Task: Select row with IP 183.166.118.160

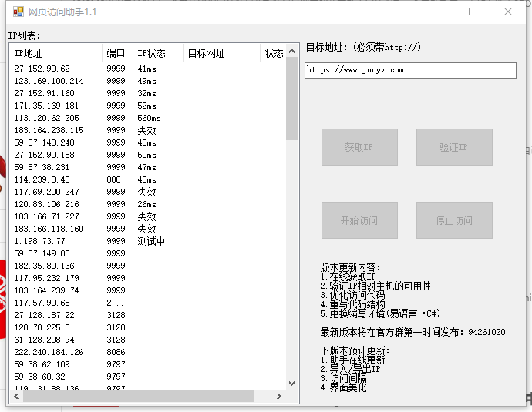Action: (148, 229)
